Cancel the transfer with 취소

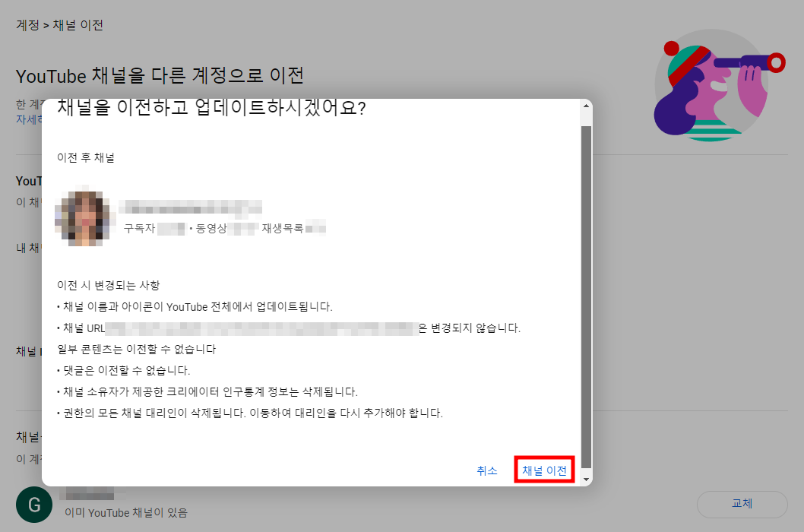click(x=486, y=470)
